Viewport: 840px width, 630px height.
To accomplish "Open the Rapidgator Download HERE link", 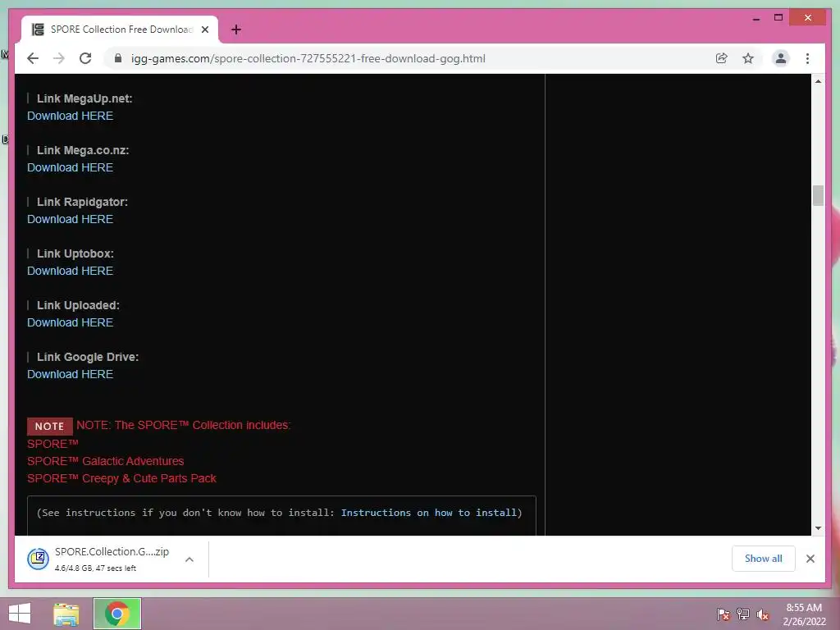I will 71,219.
